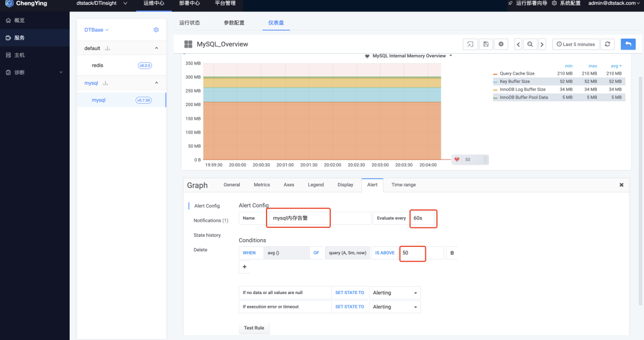Screen dimensions: 644x340
Task: Close the Graph panel editor
Action: click(x=621, y=185)
